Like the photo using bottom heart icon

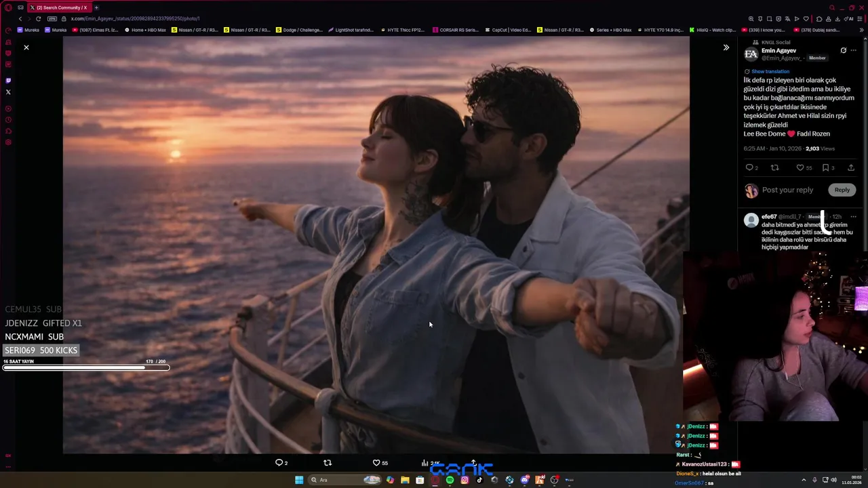coord(376,463)
